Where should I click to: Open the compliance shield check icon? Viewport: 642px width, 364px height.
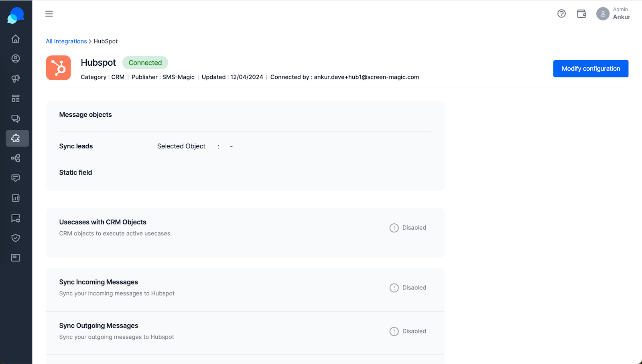[16, 238]
